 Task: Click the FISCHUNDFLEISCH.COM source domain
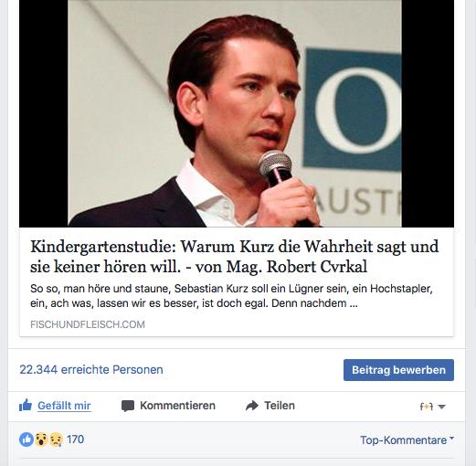tap(88, 324)
